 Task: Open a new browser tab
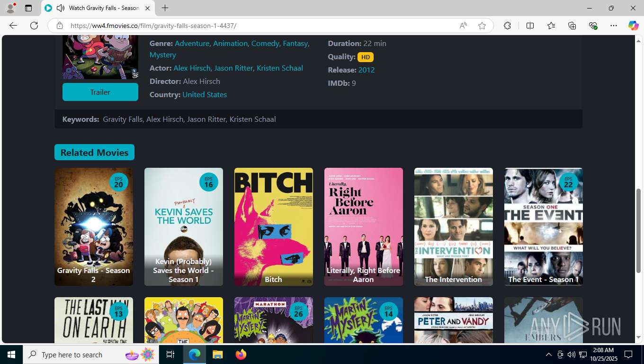pyautogui.click(x=165, y=8)
